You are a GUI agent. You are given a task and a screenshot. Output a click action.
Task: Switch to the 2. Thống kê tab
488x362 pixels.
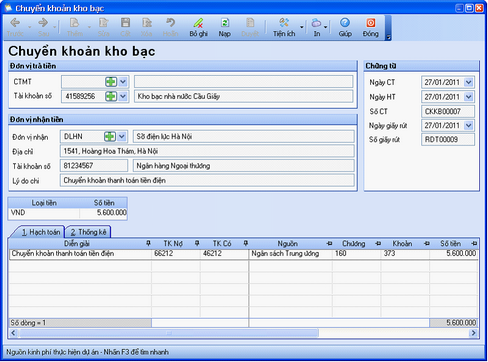click(88, 232)
